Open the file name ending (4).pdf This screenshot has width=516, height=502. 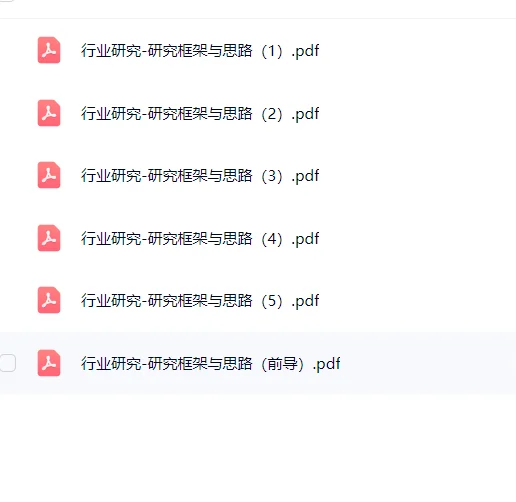pyautogui.click(x=200, y=238)
